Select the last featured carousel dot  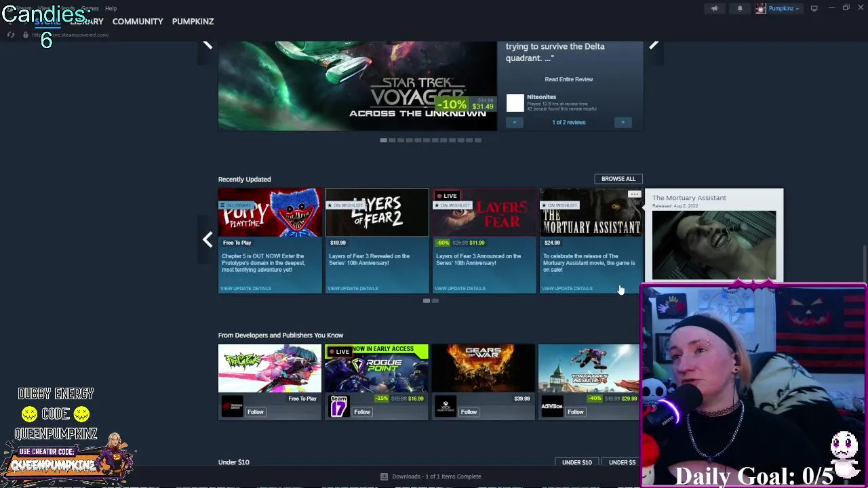tap(478, 140)
